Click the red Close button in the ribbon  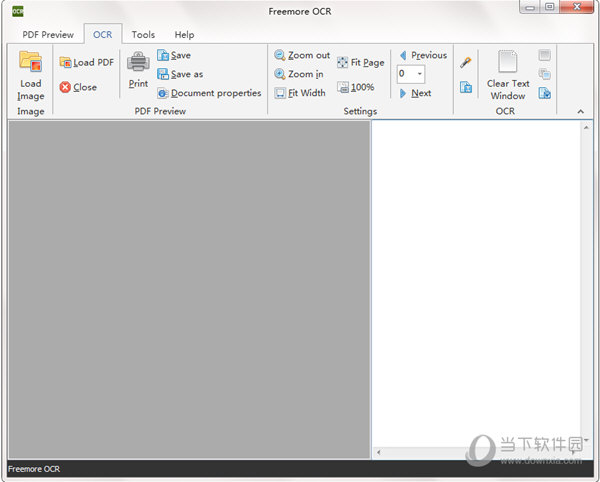click(78, 87)
